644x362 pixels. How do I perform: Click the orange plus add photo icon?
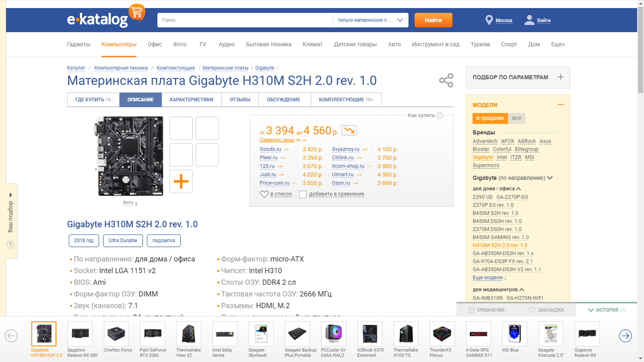181,181
